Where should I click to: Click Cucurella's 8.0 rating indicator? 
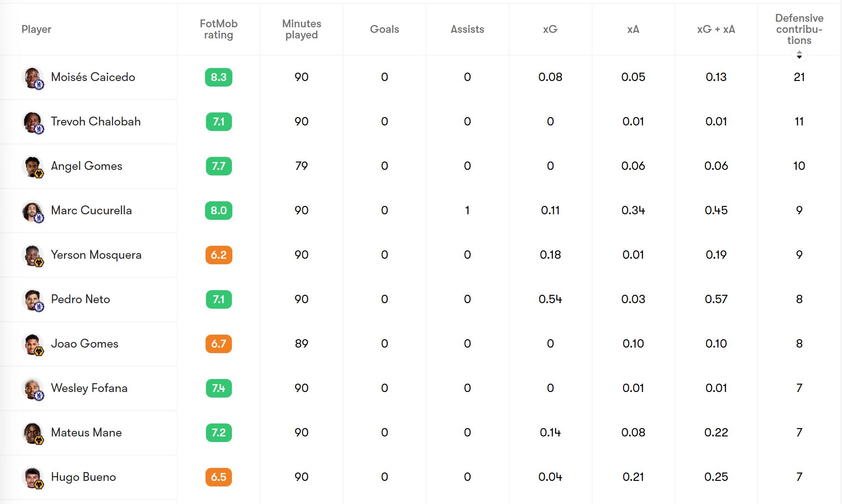(x=218, y=211)
